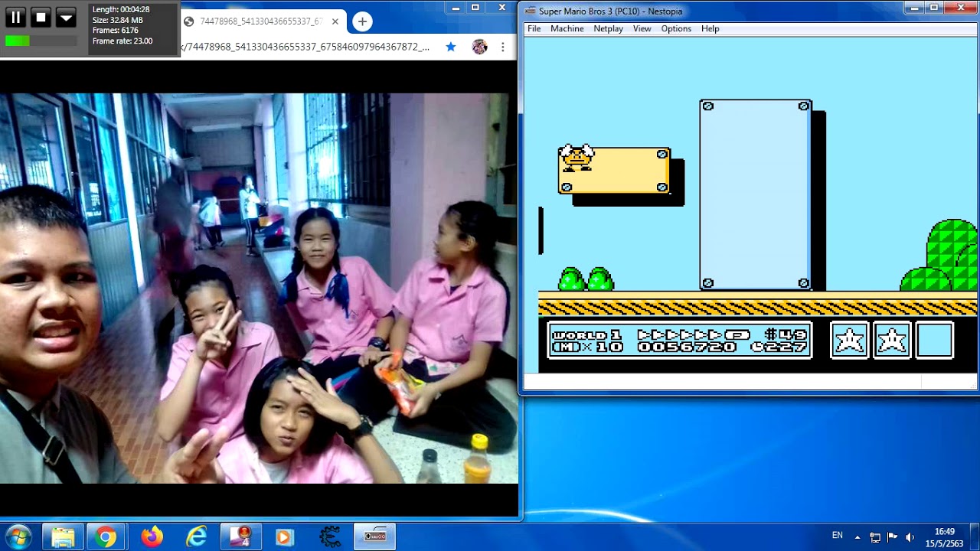Open the Netplay menu in Nestopia
This screenshot has width=980, height=551.
click(x=609, y=28)
